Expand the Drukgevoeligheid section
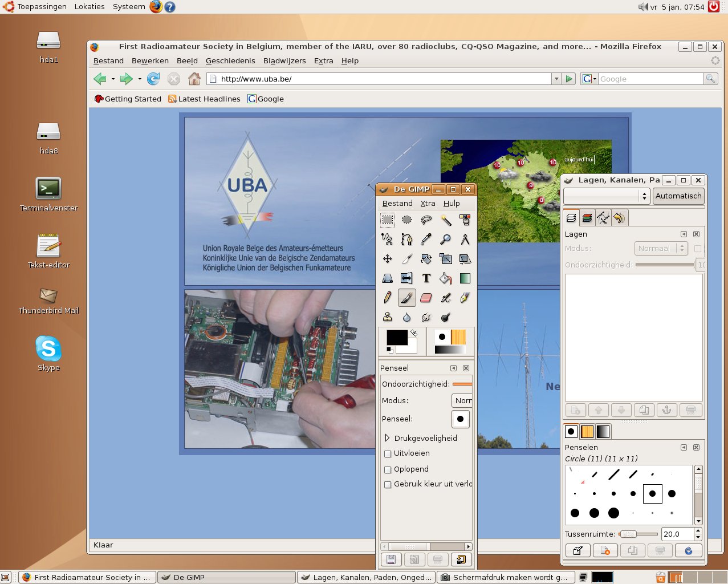The height and width of the screenshot is (584, 728). (x=388, y=438)
